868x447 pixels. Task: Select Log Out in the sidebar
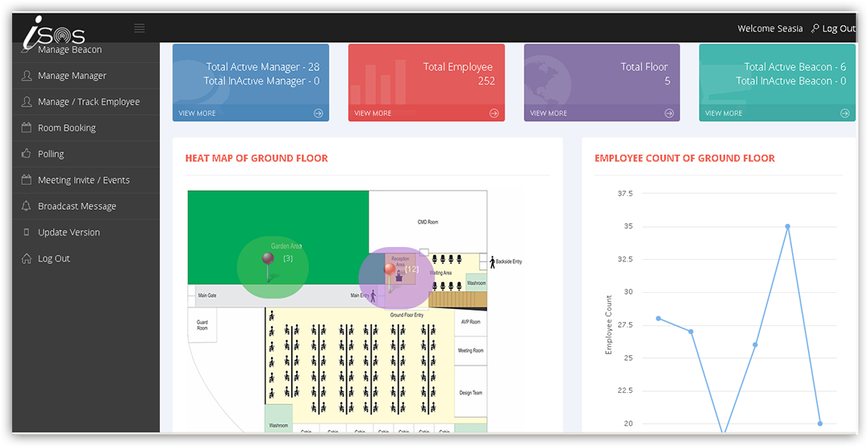point(86,258)
